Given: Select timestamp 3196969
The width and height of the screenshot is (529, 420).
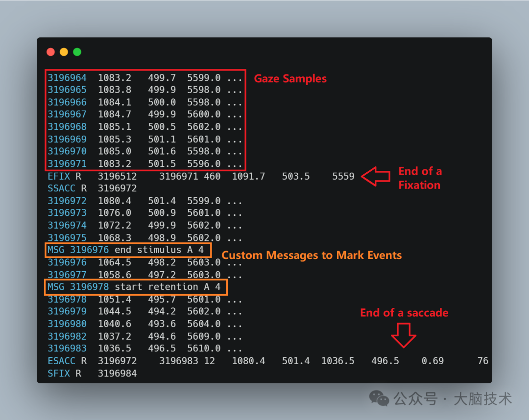Looking at the screenshot, I should point(67,139).
